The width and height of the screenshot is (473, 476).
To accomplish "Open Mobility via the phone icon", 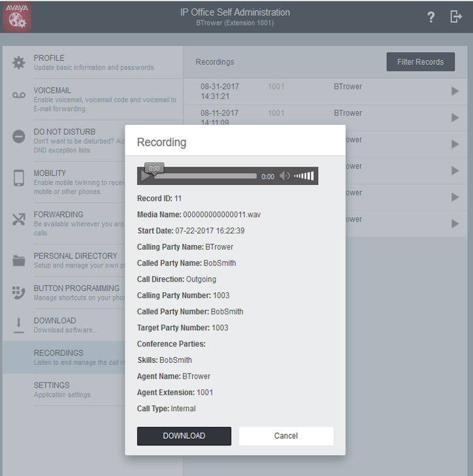I will click(x=19, y=178).
